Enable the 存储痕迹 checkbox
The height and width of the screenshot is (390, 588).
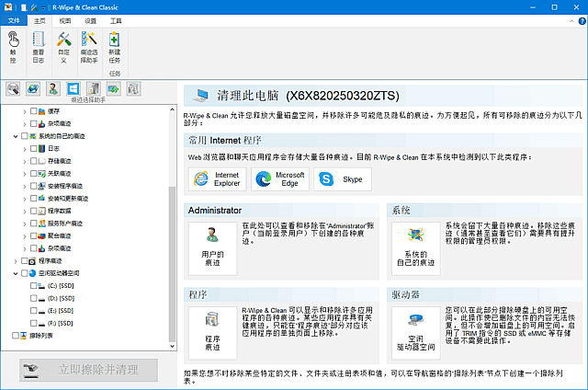coord(33,161)
